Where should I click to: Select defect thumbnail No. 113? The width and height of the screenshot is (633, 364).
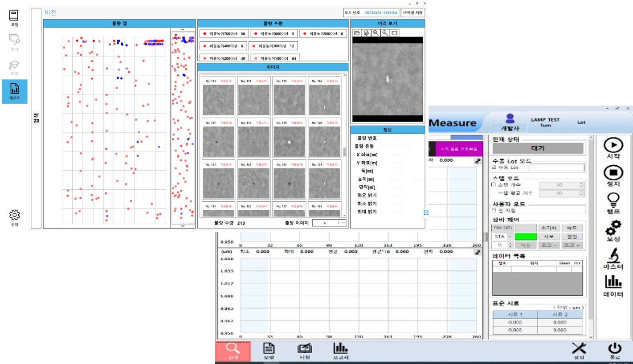[218, 97]
